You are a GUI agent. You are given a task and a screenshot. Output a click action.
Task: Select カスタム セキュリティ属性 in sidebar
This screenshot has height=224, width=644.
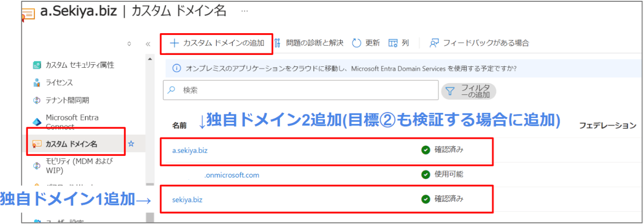click(80, 65)
